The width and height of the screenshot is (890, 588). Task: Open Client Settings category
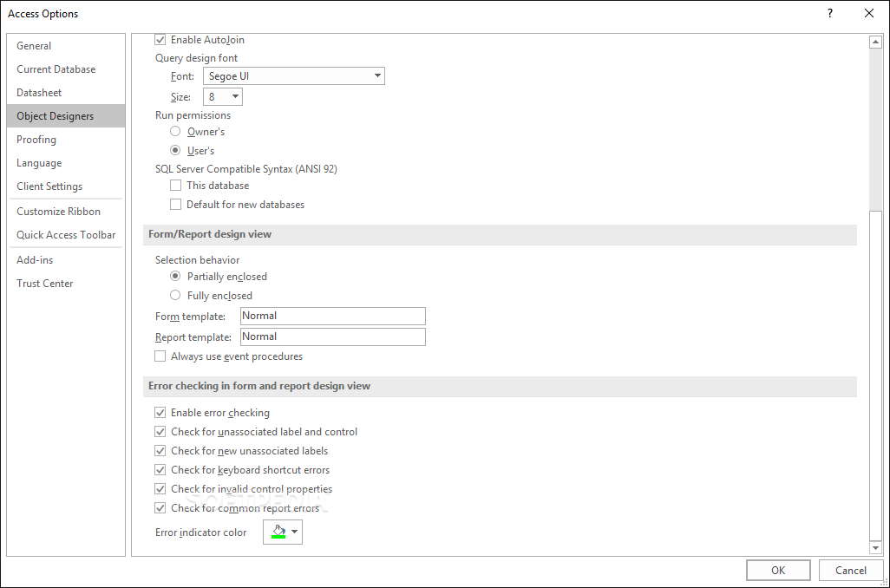tap(66, 186)
